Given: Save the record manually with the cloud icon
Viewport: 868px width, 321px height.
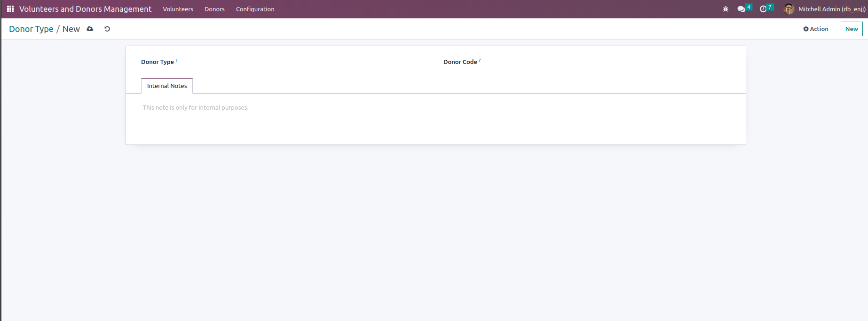Looking at the screenshot, I should pos(90,29).
